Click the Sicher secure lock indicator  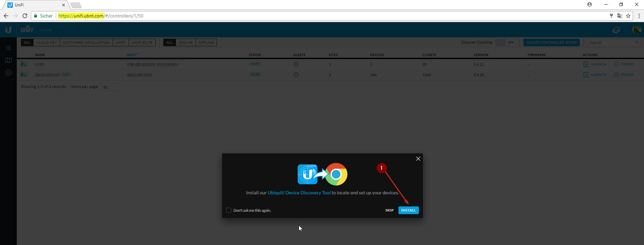[43, 16]
